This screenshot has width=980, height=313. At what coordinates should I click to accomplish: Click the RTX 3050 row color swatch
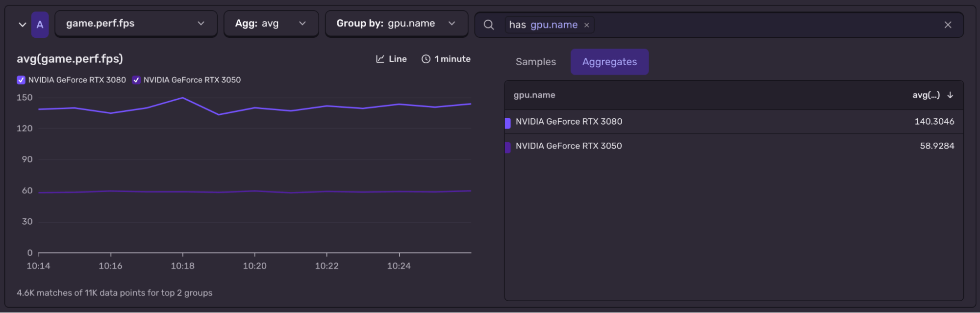coord(508,148)
